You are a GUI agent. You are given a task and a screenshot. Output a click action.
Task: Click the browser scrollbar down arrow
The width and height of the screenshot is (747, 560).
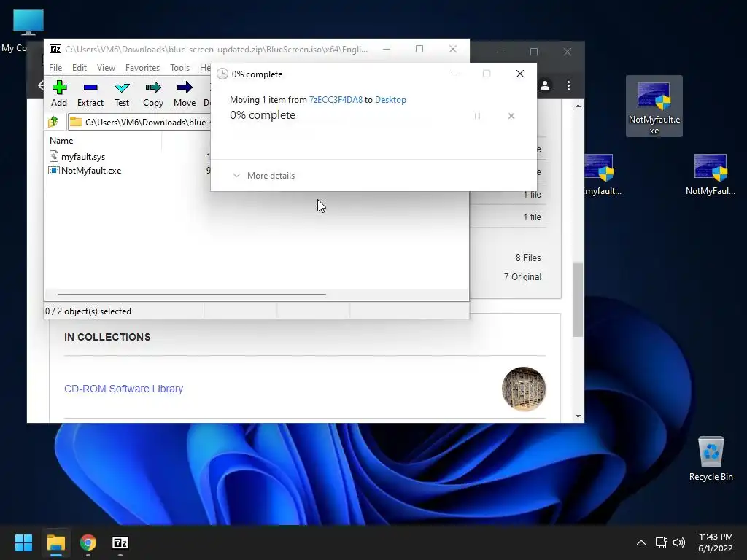coord(578,416)
